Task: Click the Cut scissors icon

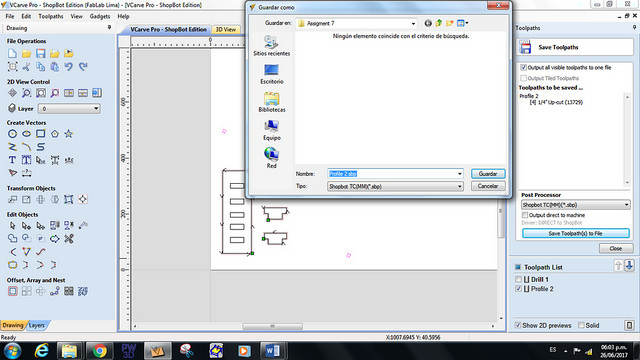Action: (x=27, y=67)
